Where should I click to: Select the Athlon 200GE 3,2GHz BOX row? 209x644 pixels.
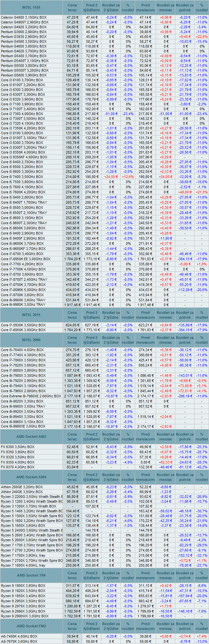click(x=22, y=487)
